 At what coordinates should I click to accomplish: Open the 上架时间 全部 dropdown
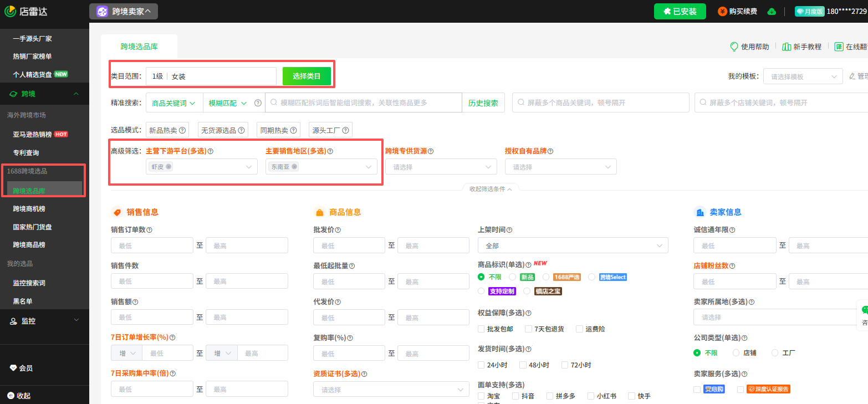pos(573,245)
